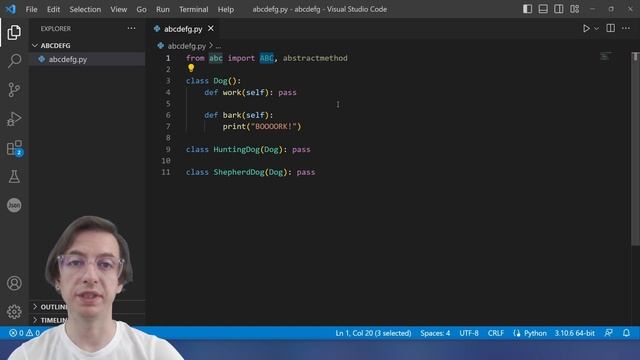Screen dimensions: 640x360
Task: Open the Edit menu
Action: (x=53, y=9)
